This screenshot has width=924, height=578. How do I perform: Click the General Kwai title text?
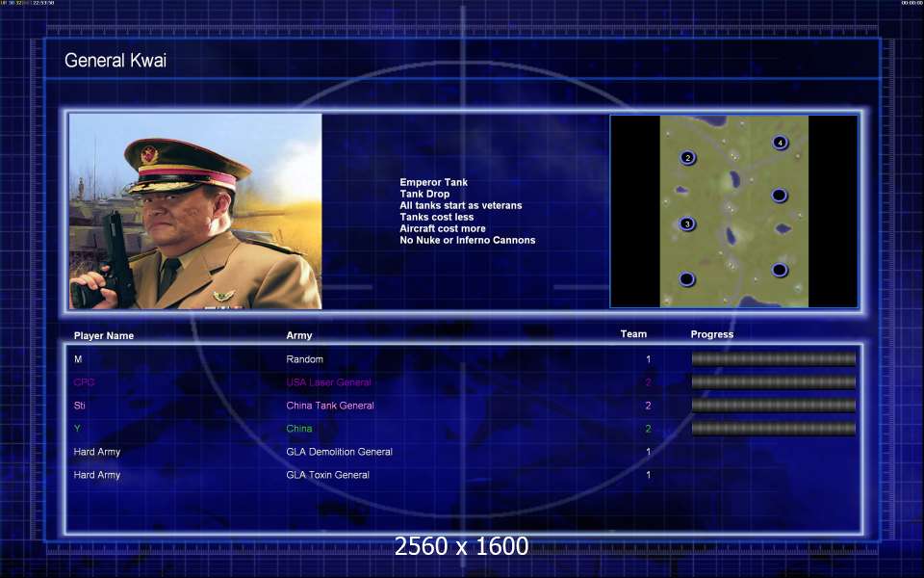(x=115, y=60)
